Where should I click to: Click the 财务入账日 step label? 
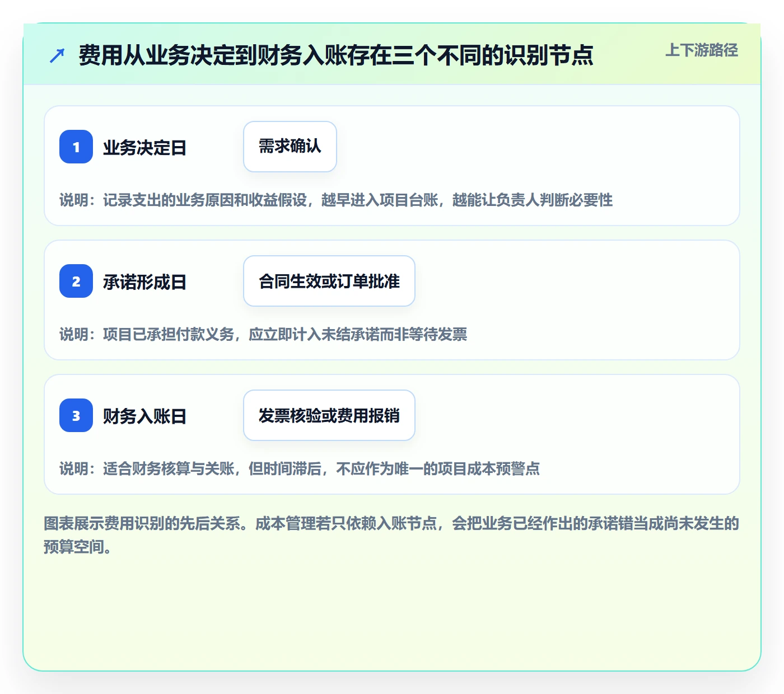click(x=144, y=416)
